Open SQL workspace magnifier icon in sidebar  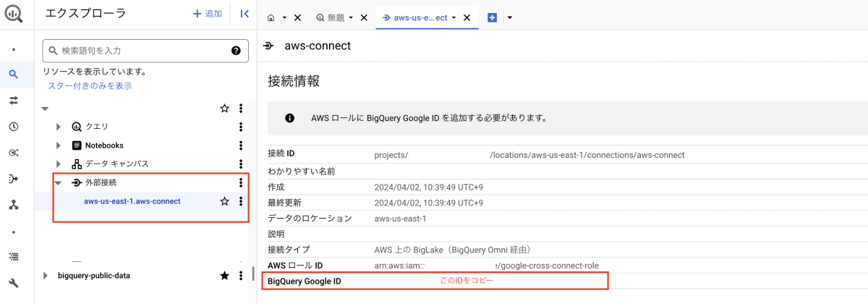[x=14, y=74]
